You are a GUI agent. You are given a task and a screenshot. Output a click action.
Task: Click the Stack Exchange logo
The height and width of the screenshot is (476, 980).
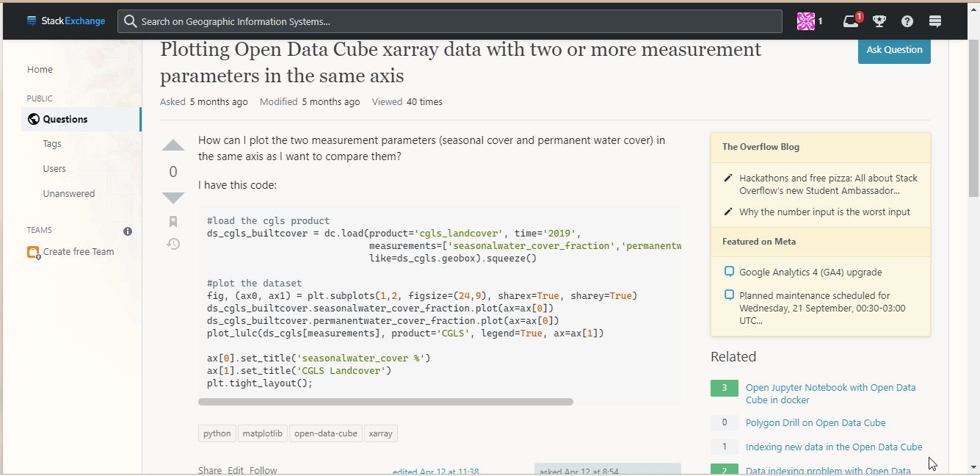pos(65,21)
